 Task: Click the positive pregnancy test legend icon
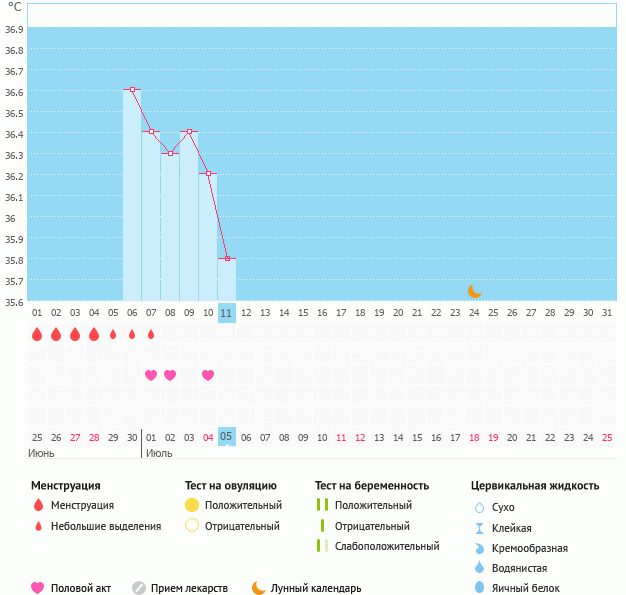(x=322, y=505)
